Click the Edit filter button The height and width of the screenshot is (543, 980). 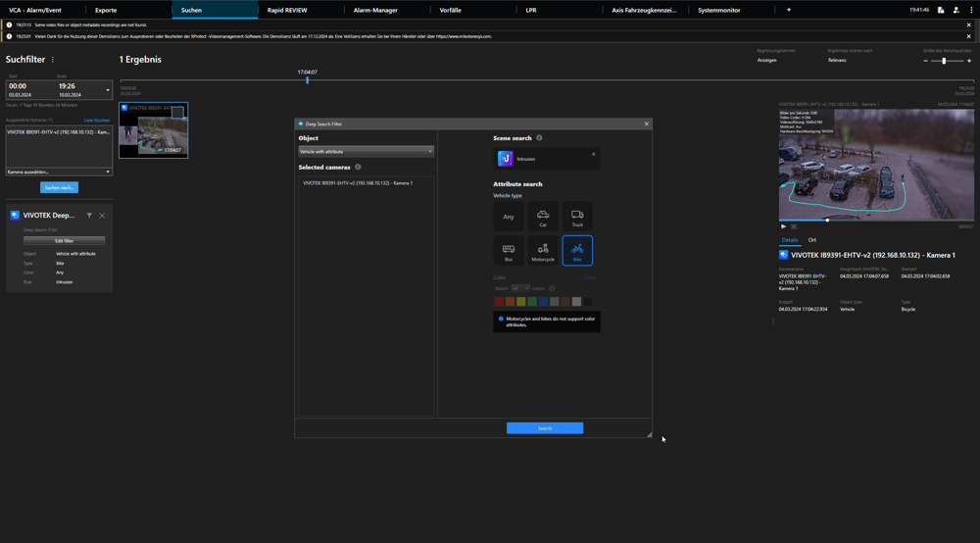click(x=64, y=241)
